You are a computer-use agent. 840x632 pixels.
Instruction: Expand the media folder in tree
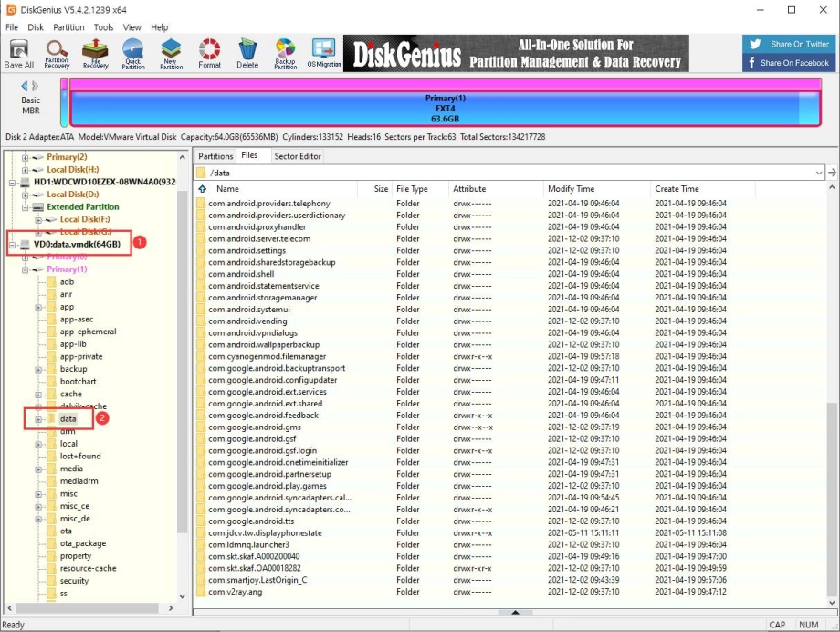click(38, 469)
